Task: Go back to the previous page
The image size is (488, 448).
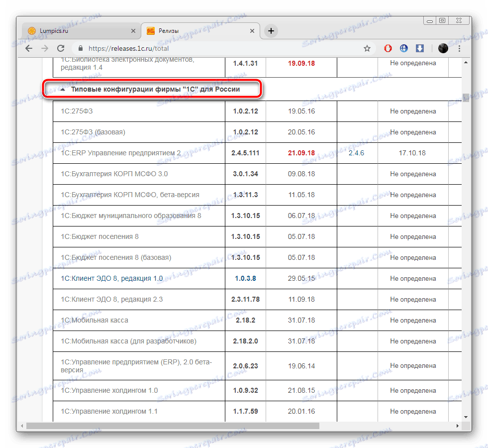Action: pos(29,48)
